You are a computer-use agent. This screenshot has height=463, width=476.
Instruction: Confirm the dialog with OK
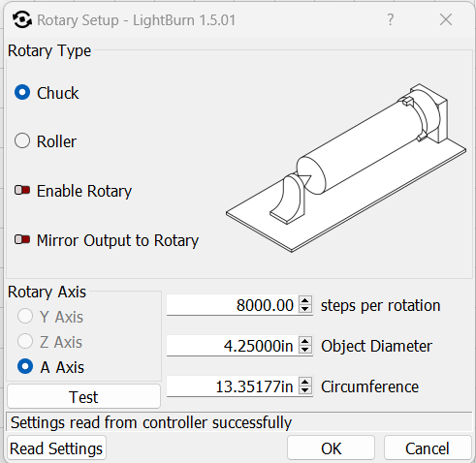point(331,448)
